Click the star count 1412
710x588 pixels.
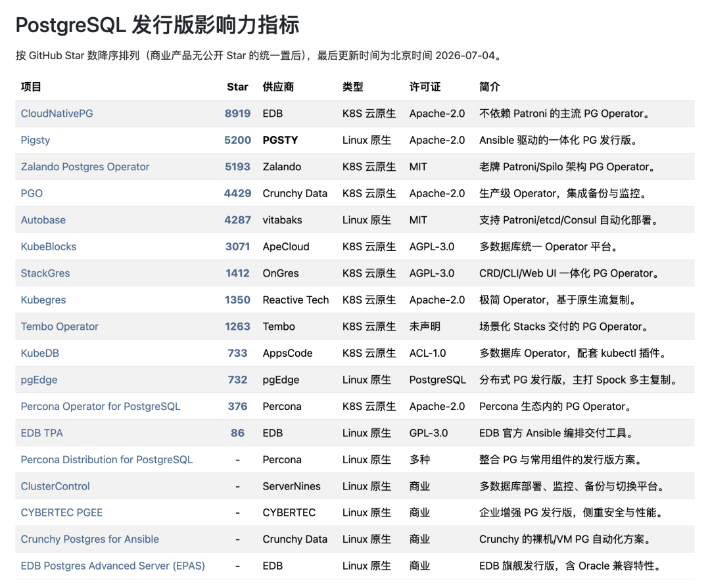click(x=238, y=273)
